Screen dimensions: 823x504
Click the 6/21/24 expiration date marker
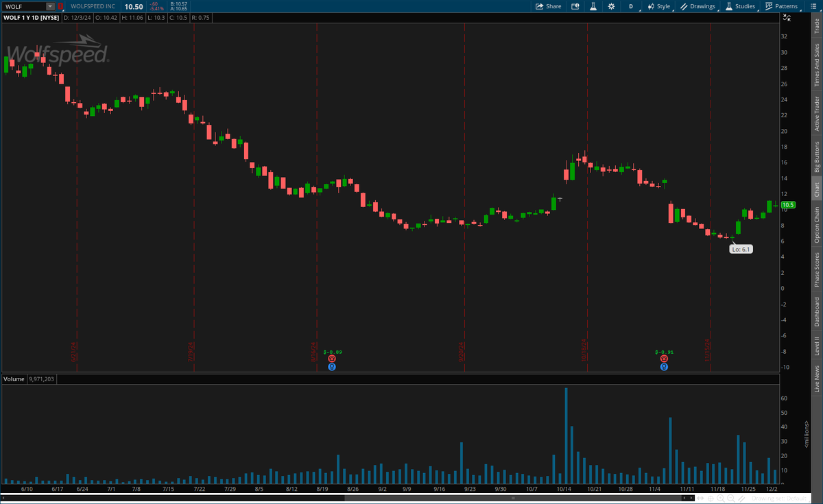[73, 351]
